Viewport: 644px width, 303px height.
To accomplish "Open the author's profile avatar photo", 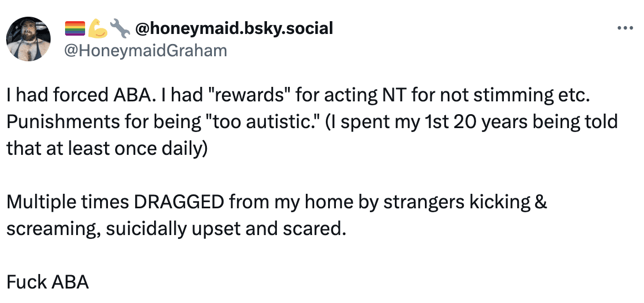I will [x=28, y=39].
